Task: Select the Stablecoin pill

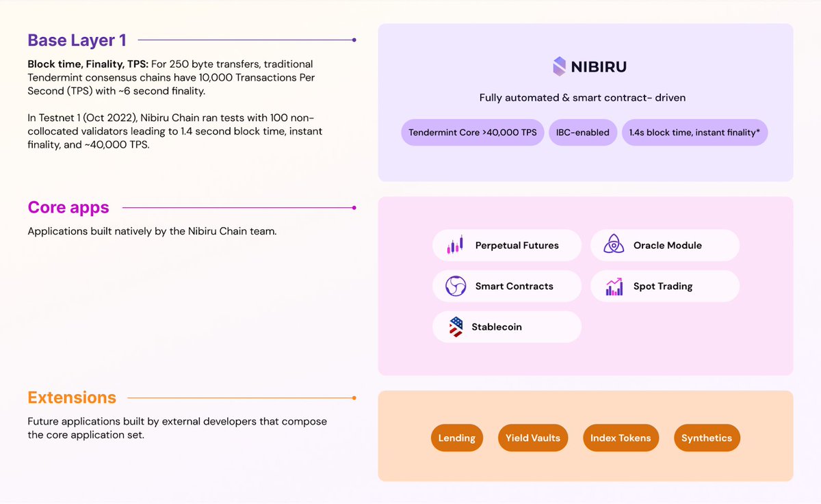Action: pyautogui.click(x=507, y=327)
